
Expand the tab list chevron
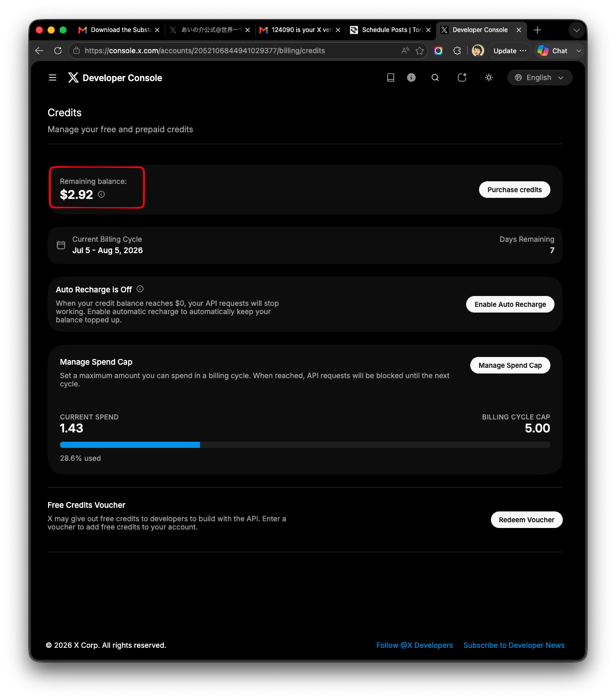click(x=576, y=30)
